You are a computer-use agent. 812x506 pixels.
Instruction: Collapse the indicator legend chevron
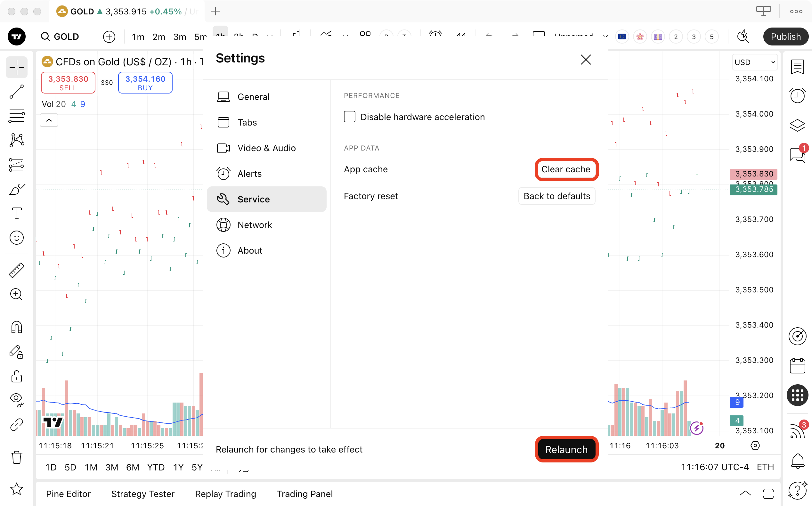coord(49,120)
